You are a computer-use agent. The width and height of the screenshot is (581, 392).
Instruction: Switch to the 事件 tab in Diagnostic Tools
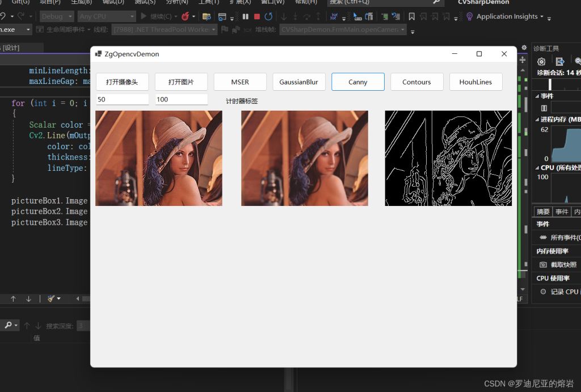[x=562, y=212]
